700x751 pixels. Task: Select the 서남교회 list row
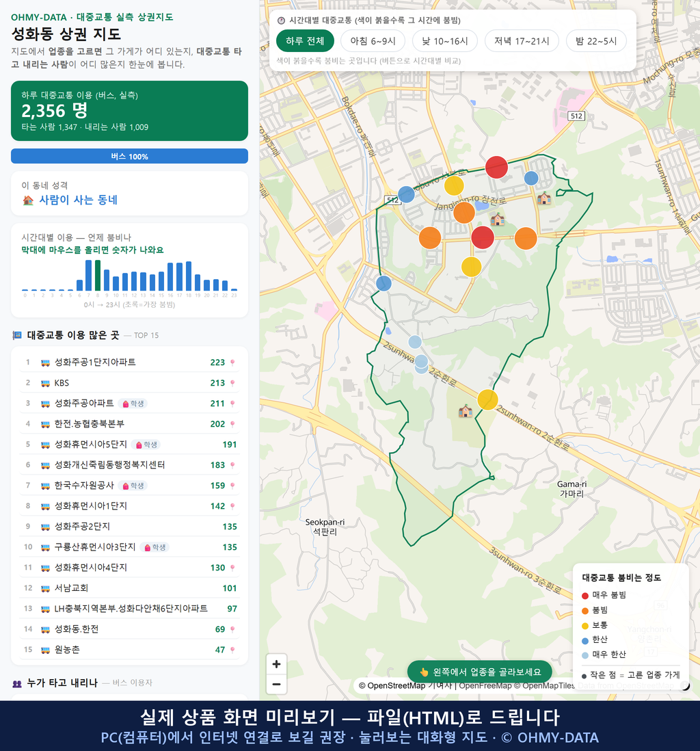[129, 588]
